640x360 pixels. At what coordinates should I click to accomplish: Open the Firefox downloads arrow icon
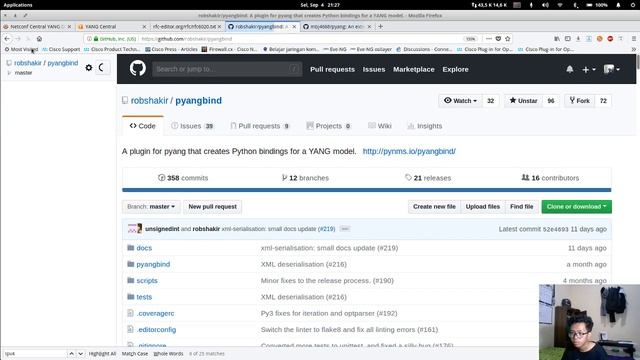(x=578, y=38)
